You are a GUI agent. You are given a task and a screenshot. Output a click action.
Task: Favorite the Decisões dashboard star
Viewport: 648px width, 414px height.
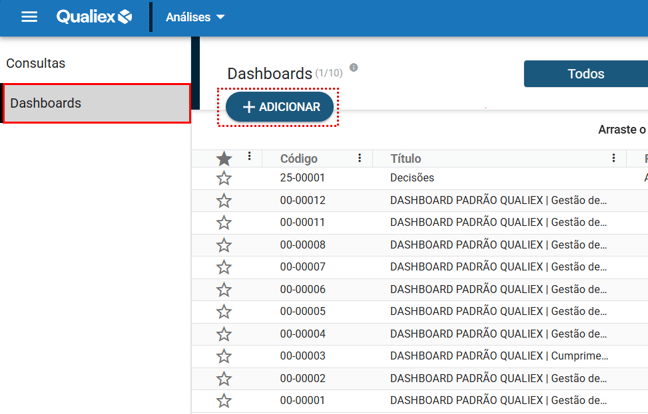224,178
